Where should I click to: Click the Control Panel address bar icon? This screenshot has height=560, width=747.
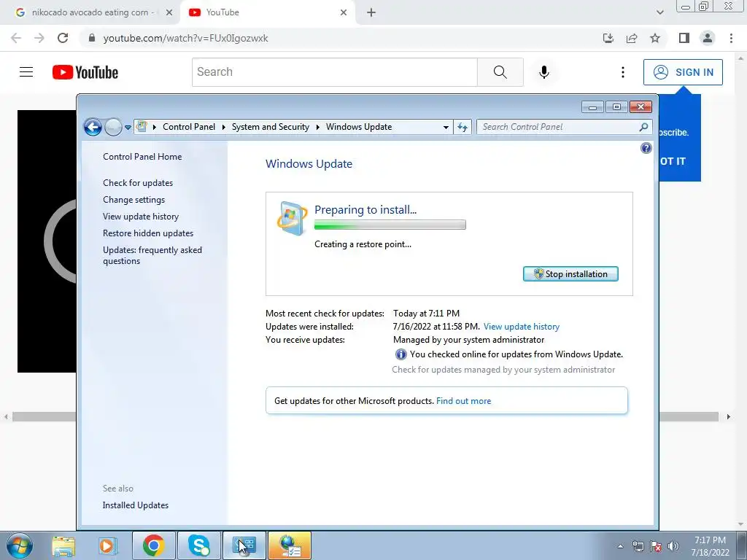click(142, 127)
